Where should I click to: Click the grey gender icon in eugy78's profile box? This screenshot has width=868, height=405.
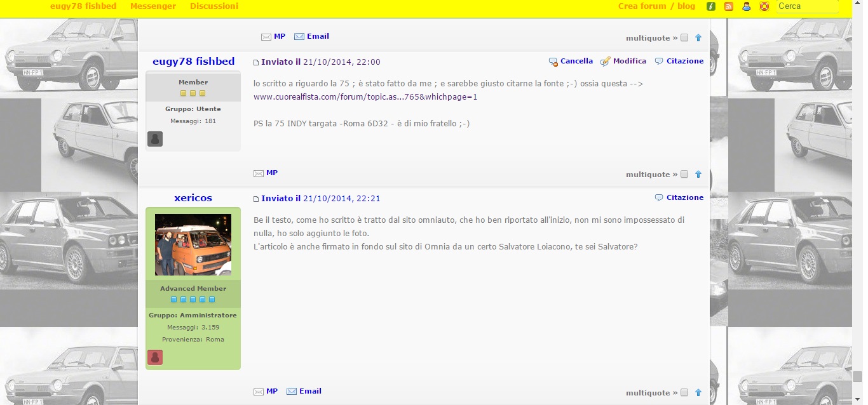tap(155, 139)
